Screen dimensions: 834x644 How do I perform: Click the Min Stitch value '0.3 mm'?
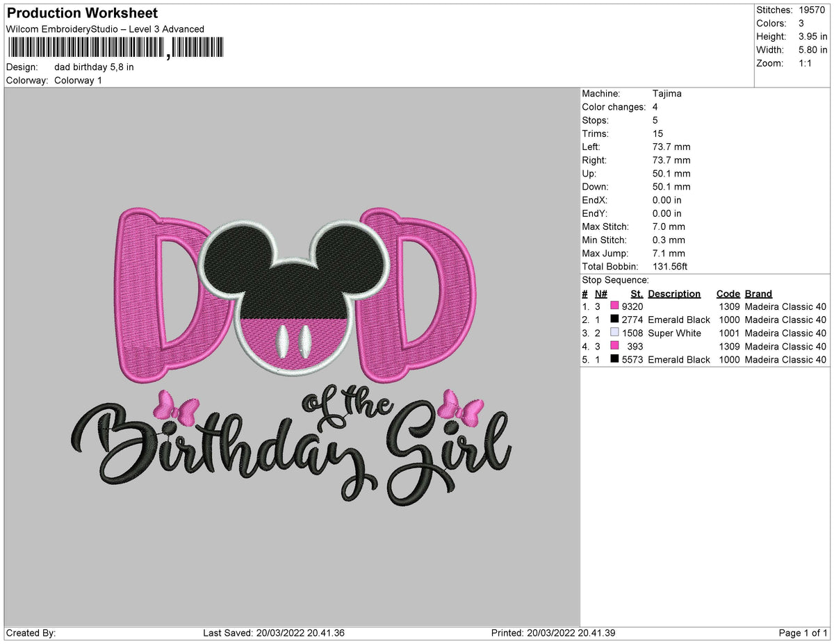point(669,240)
